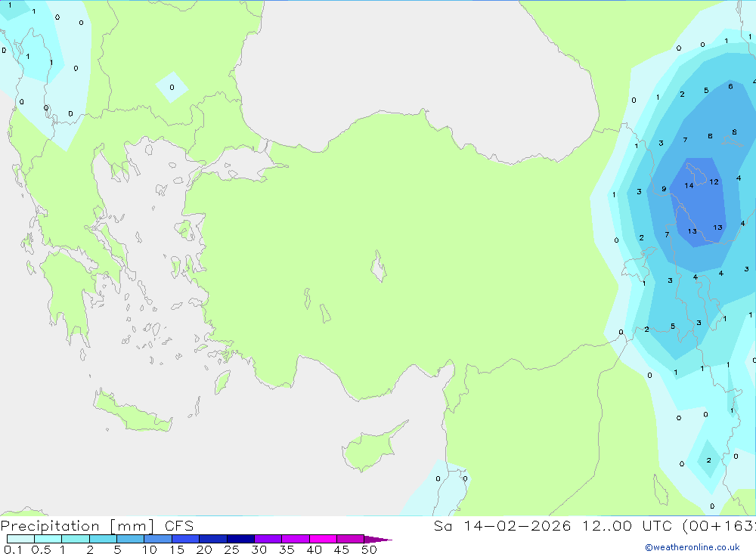
Task: Select the 25–30 mm navy legend swatch
Action: (x=240, y=539)
